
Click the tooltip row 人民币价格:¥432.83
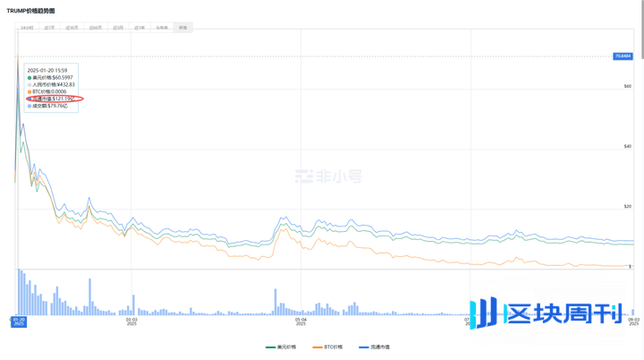click(x=51, y=84)
